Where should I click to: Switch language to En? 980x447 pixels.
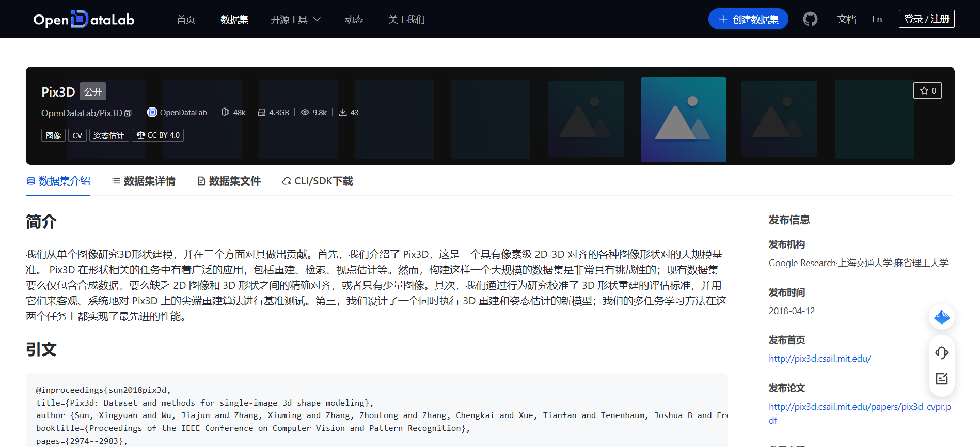pyautogui.click(x=877, y=19)
